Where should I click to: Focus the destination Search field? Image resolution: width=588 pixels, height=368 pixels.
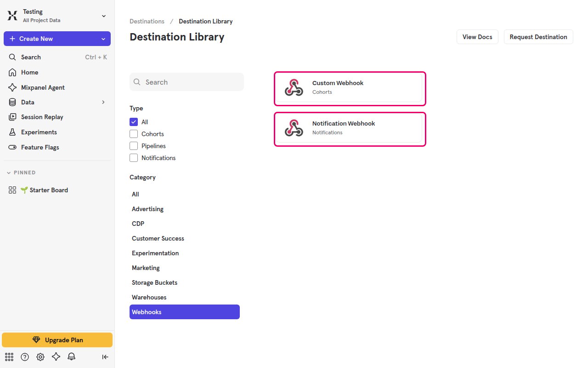(187, 82)
